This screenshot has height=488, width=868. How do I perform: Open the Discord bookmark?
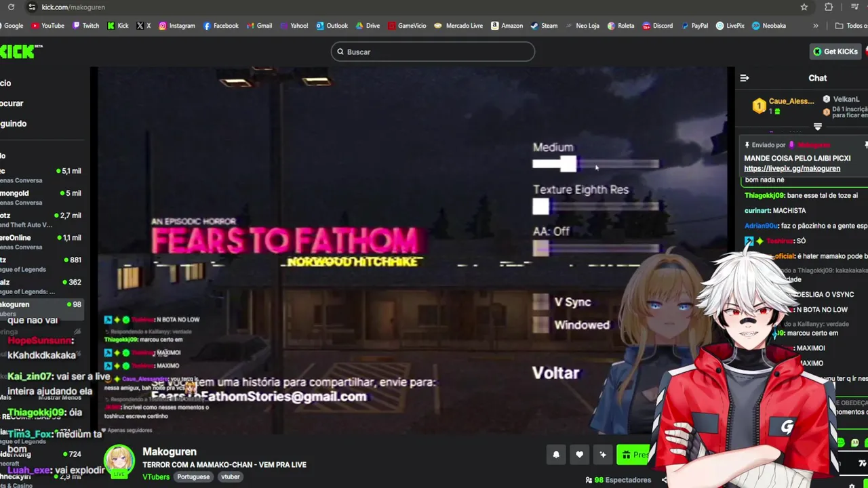(x=657, y=26)
